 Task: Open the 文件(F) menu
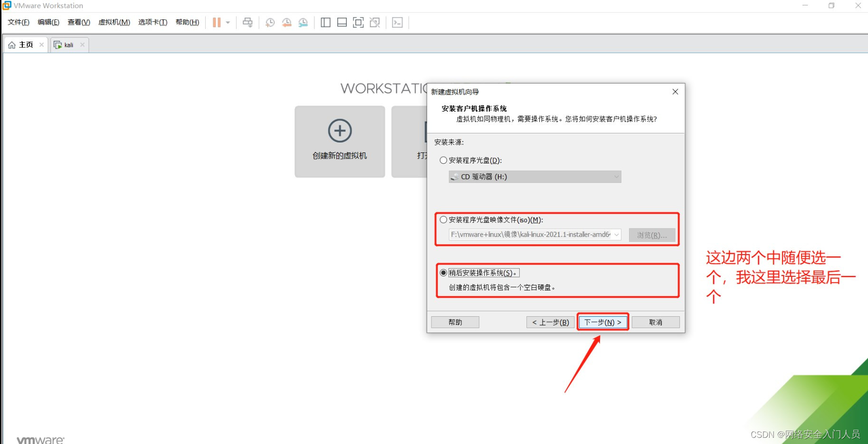pyautogui.click(x=19, y=22)
